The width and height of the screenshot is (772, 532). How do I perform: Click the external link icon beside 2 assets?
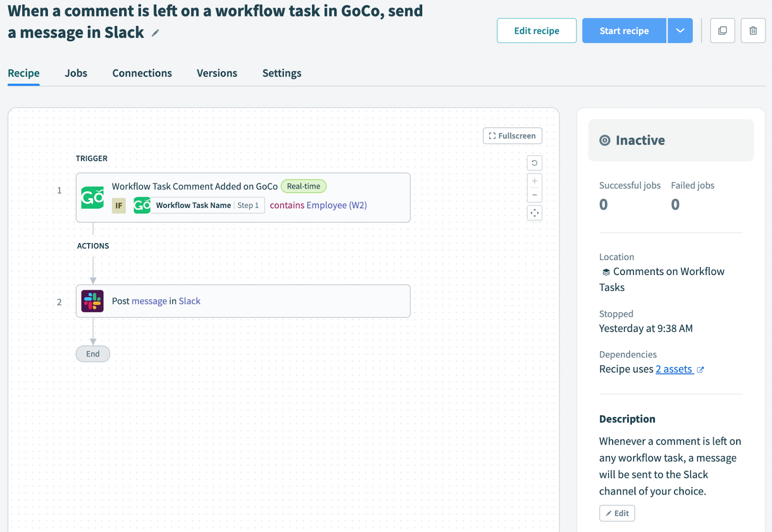pos(700,369)
